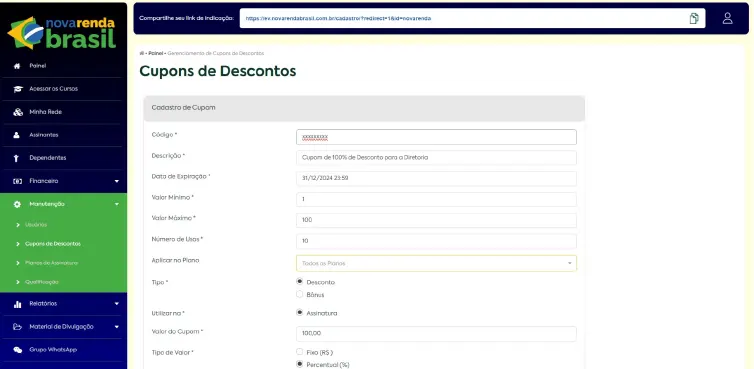This screenshot has height=369, width=754.
Task: Choose the Fixo (R$) value type
Action: click(300, 352)
